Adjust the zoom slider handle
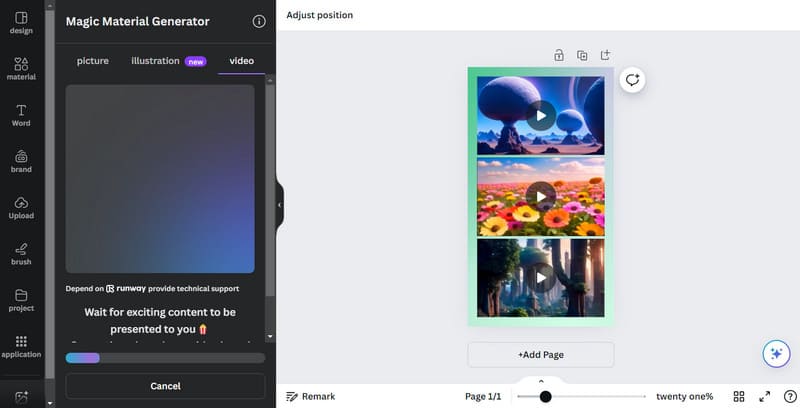800x408 pixels. (x=545, y=397)
